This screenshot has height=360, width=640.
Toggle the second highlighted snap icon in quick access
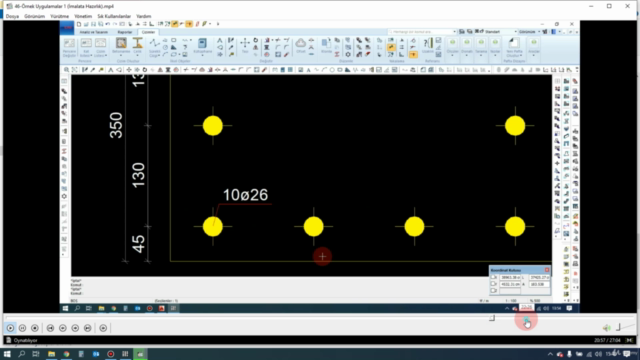[189, 24]
